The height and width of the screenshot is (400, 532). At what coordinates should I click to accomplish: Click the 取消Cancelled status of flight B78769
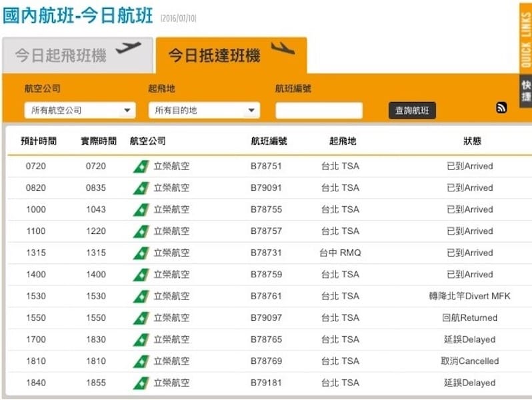(469, 361)
